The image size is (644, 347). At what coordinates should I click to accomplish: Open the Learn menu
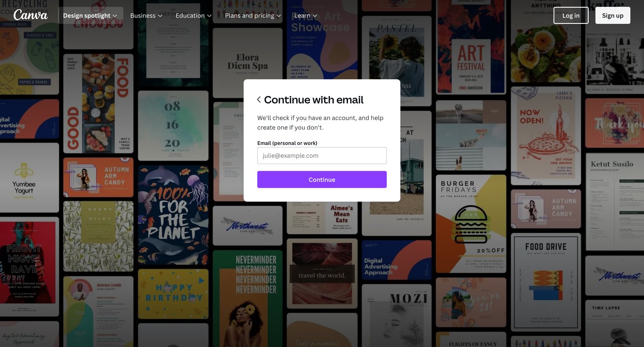(x=306, y=15)
